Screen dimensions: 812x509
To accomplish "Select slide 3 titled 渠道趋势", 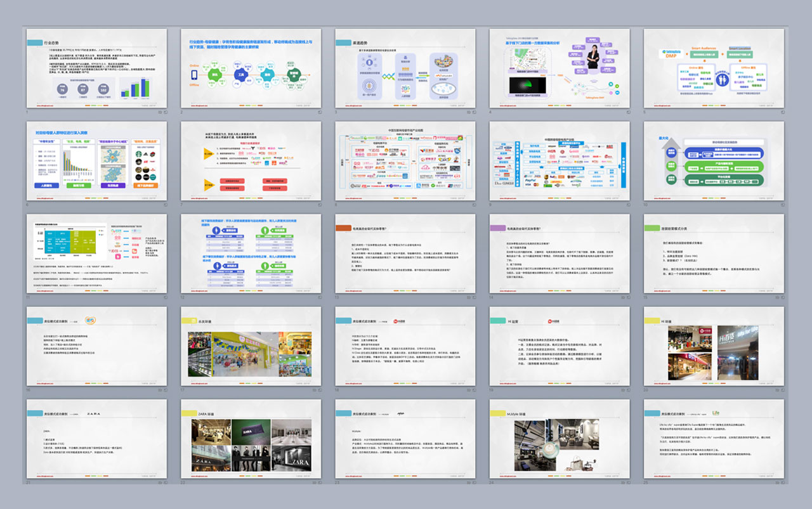I will pyautogui.click(x=405, y=68).
